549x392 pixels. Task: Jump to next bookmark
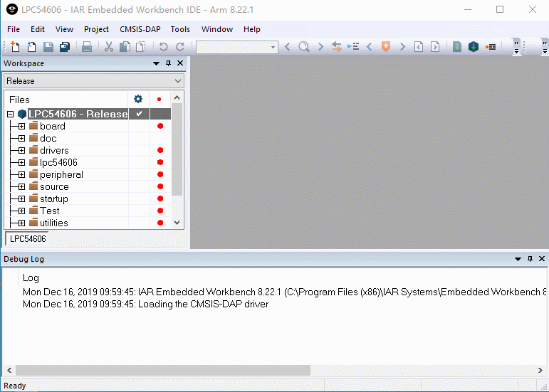pyautogui.click(x=402, y=46)
